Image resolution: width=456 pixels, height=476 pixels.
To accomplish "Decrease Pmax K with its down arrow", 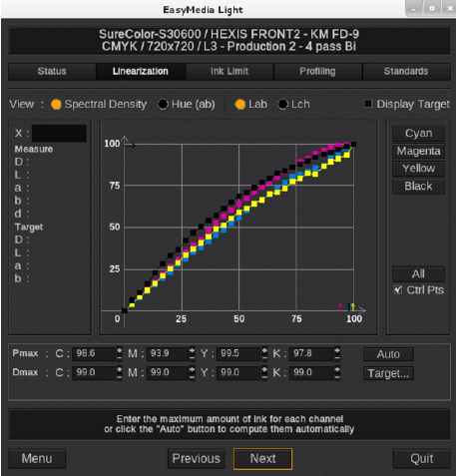I will coord(337,357).
